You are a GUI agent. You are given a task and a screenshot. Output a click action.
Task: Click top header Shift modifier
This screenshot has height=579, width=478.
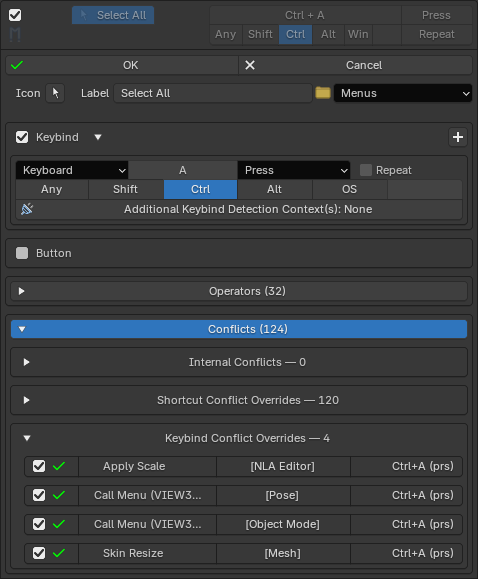pos(260,34)
